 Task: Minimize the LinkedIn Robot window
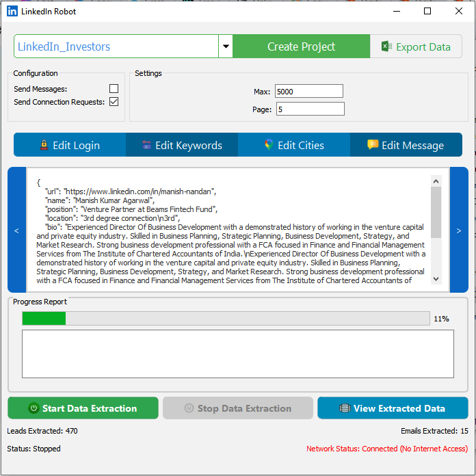[397, 11]
